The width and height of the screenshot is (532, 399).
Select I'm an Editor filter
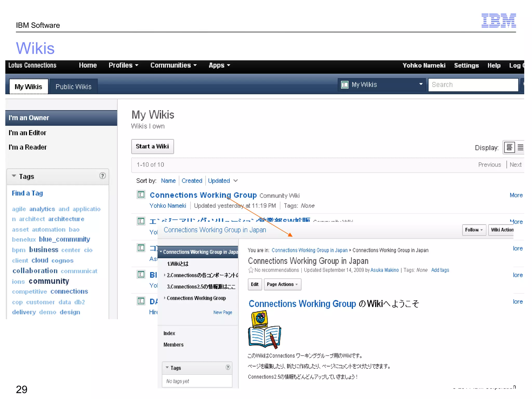[x=28, y=133]
